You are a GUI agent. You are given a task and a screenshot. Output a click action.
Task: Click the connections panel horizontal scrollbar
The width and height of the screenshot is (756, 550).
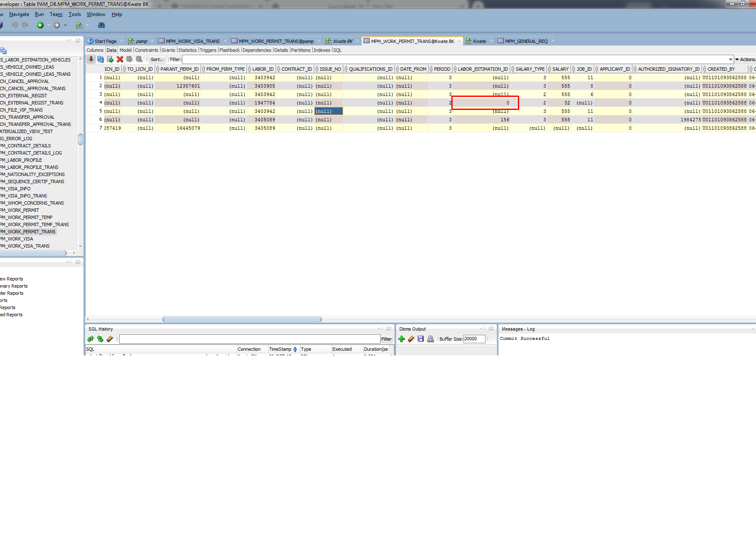pyautogui.click(x=33, y=253)
